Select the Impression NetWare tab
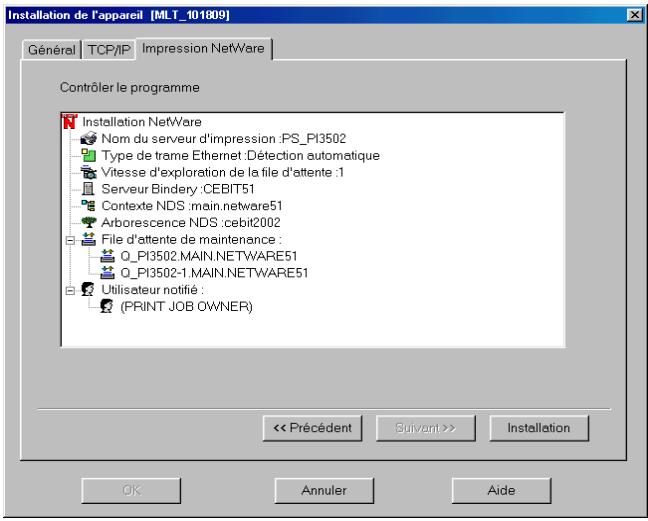This screenshot has height=521, width=648. point(203,48)
